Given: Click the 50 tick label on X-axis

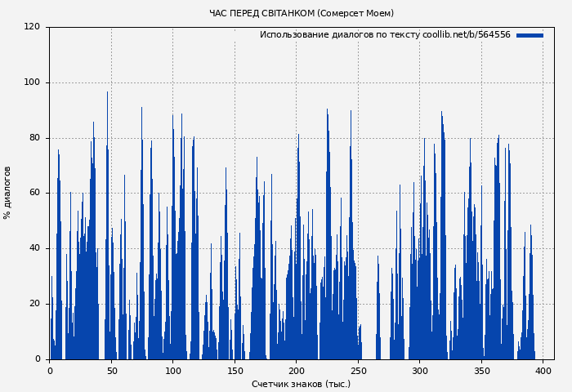Looking at the screenshot, I should pos(111,371).
